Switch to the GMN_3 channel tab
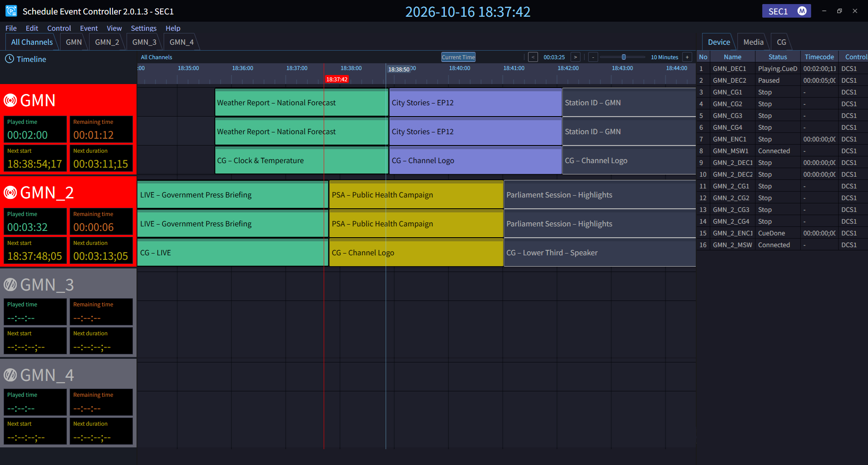868x465 pixels. pyautogui.click(x=144, y=42)
